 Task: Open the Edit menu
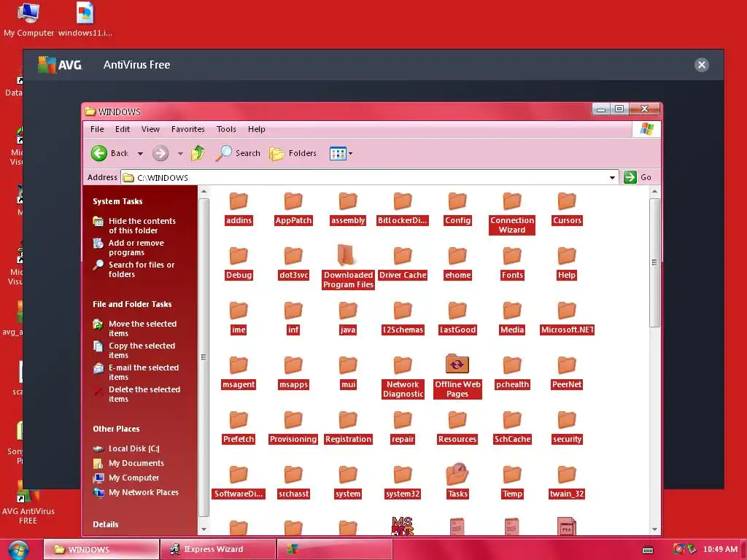click(123, 129)
